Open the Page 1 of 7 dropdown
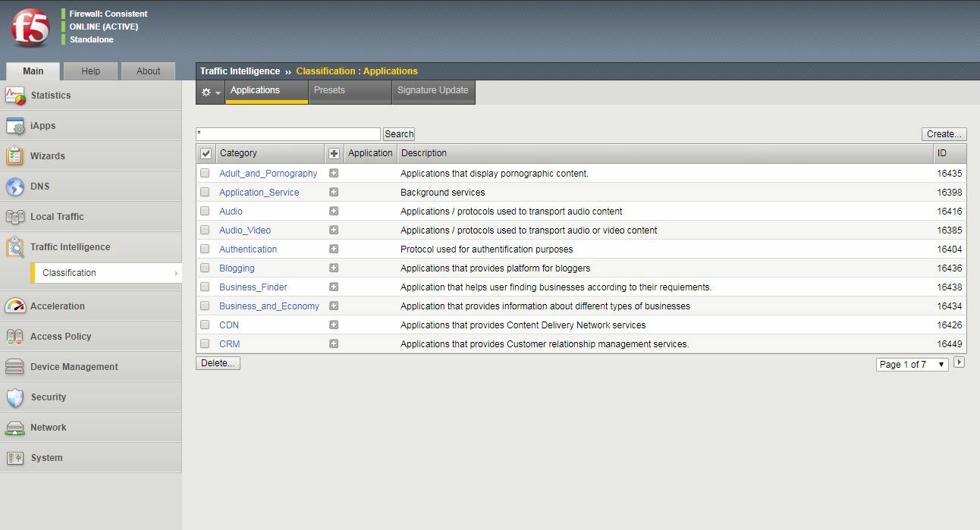The width and height of the screenshot is (980, 530). pos(912,364)
